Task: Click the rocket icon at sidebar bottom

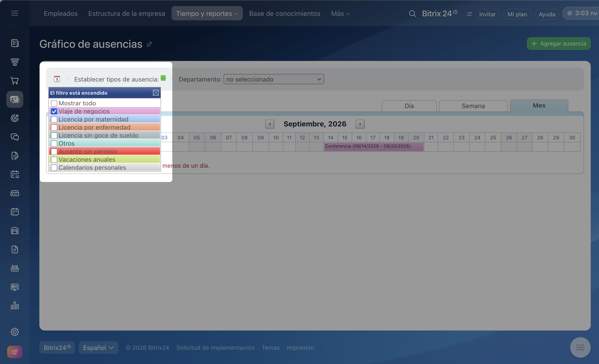Action: pyautogui.click(x=15, y=352)
